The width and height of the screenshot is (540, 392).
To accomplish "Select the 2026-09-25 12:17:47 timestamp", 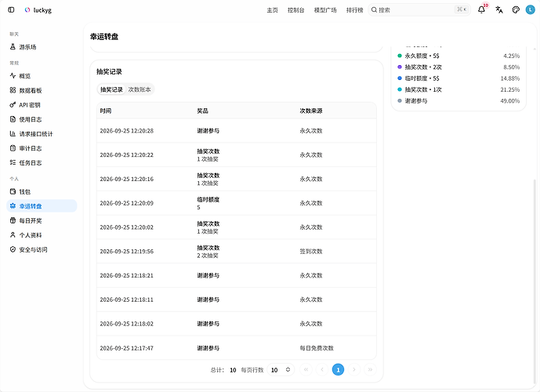I will 127,348.
